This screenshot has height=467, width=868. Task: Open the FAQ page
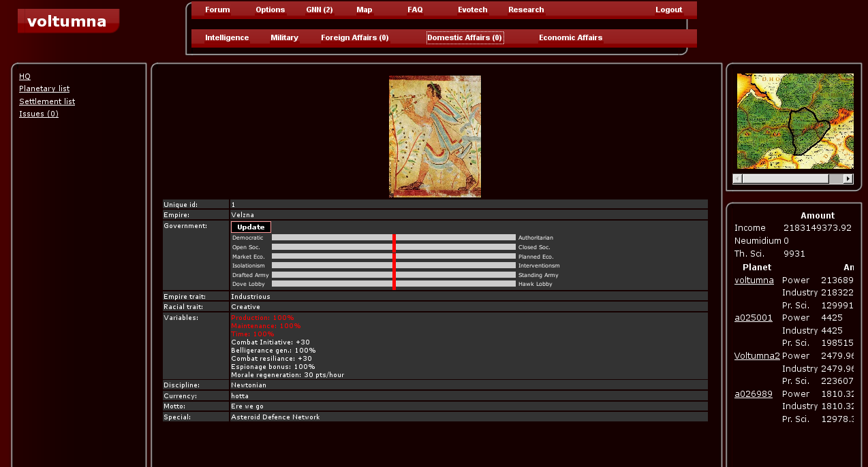tap(415, 10)
